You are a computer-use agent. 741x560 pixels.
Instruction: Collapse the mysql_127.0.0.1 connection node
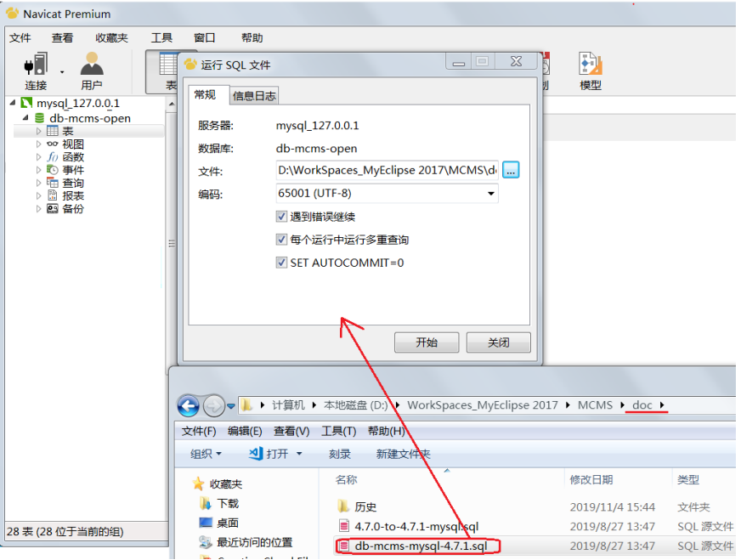[x=13, y=103]
